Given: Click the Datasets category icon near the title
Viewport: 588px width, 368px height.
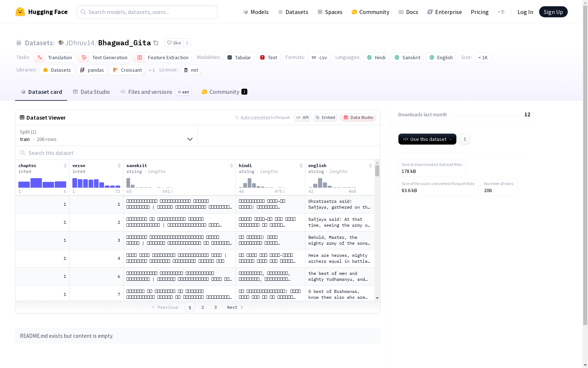Looking at the screenshot, I should pyautogui.click(x=19, y=43).
